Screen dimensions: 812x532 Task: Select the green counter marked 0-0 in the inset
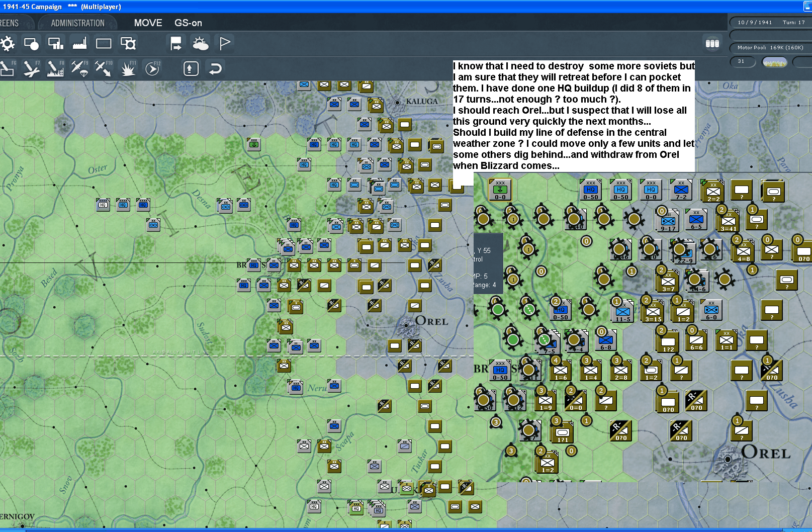coord(500,190)
